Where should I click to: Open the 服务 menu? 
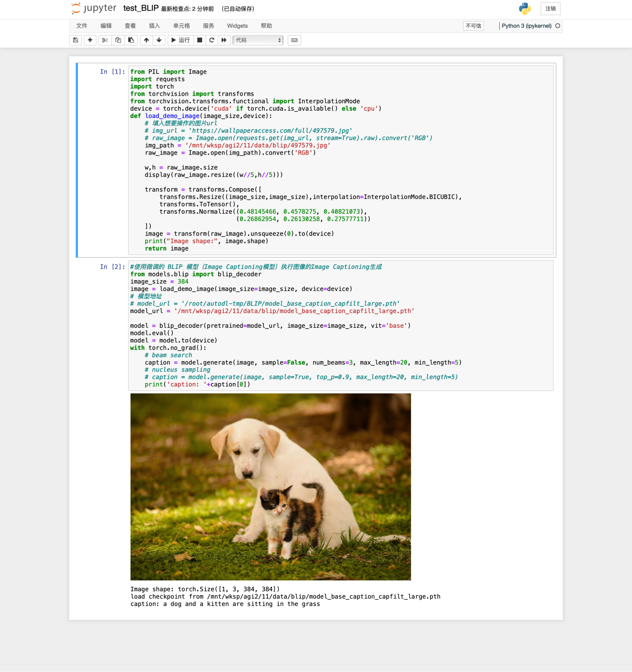pos(209,26)
